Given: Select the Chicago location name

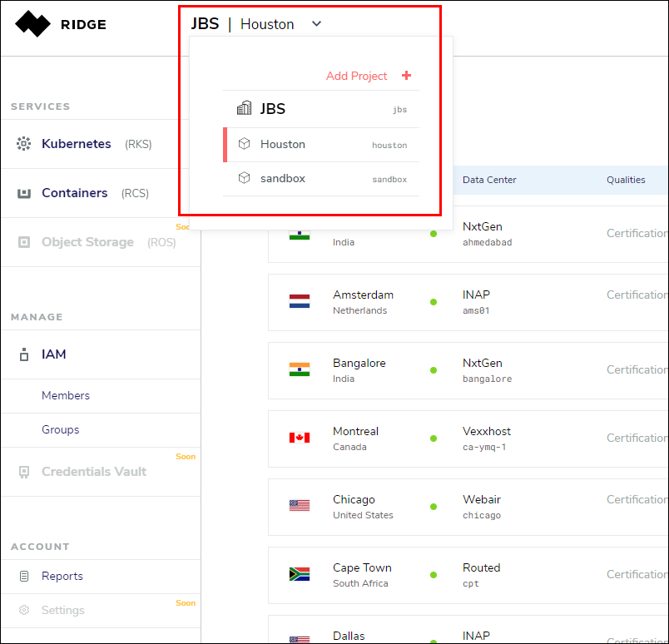Looking at the screenshot, I should tap(354, 500).
